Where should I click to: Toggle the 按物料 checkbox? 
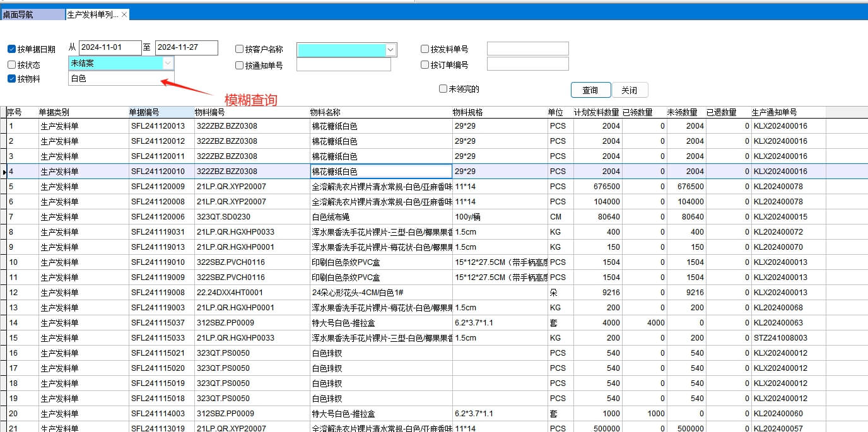12,79
